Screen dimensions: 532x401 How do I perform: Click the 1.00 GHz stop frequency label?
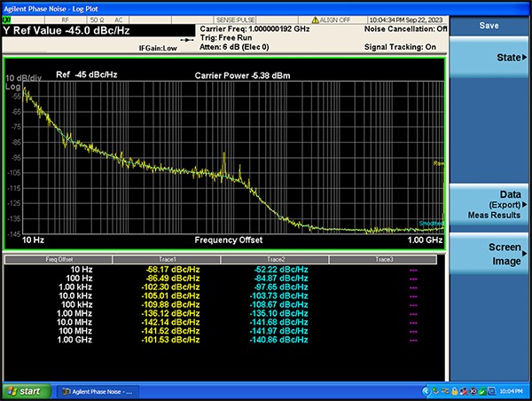[x=425, y=240]
